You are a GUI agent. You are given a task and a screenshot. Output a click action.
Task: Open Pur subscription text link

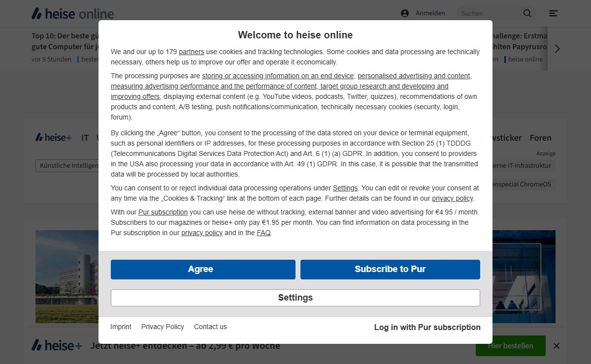tap(163, 212)
